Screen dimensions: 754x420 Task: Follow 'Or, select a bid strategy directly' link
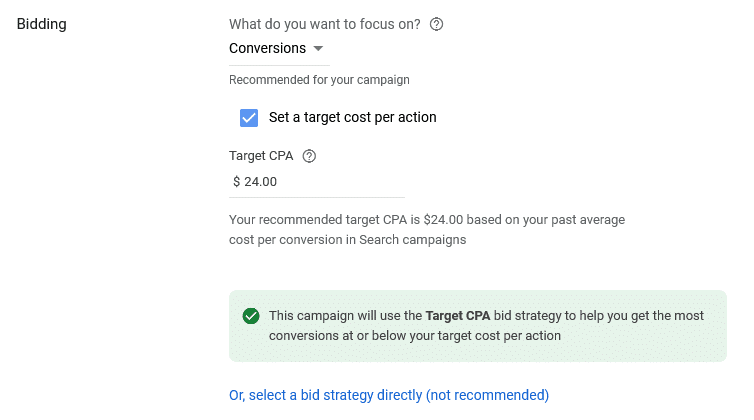point(388,395)
